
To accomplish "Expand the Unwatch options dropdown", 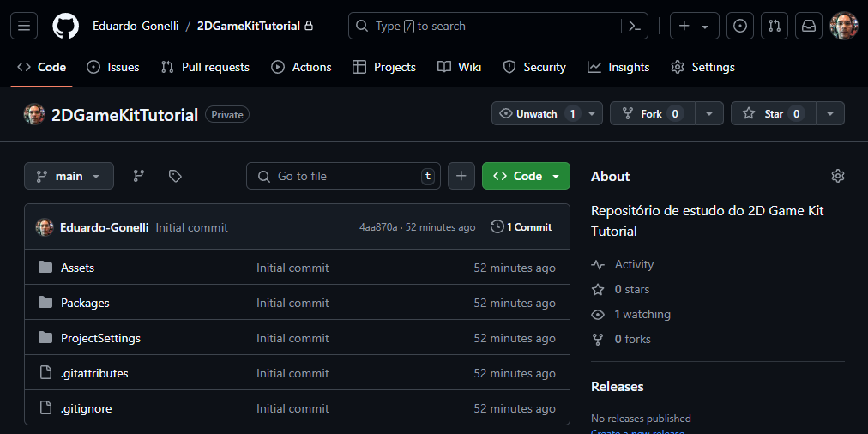I will (x=592, y=113).
